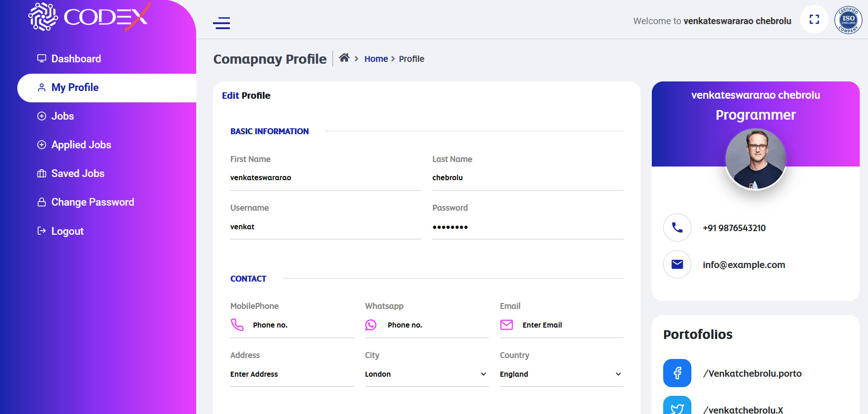Click the phone icon in profile card
The height and width of the screenshot is (414, 868).
click(677, 227)
